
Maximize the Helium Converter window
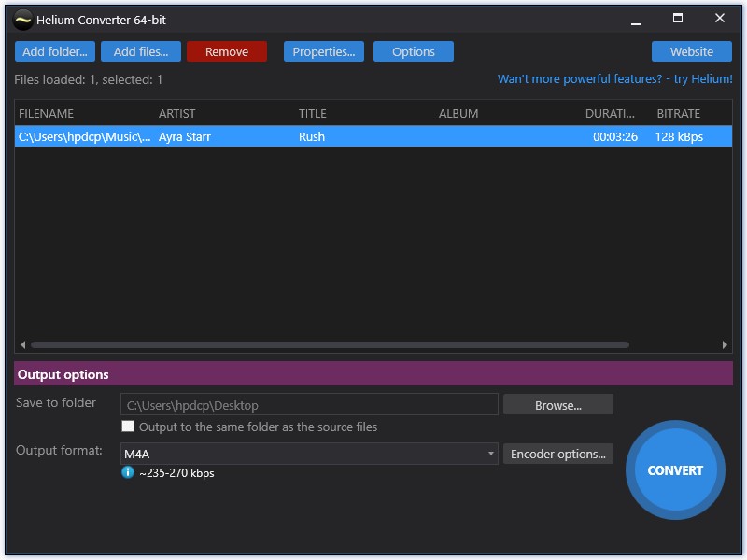(x=678, y=19)
